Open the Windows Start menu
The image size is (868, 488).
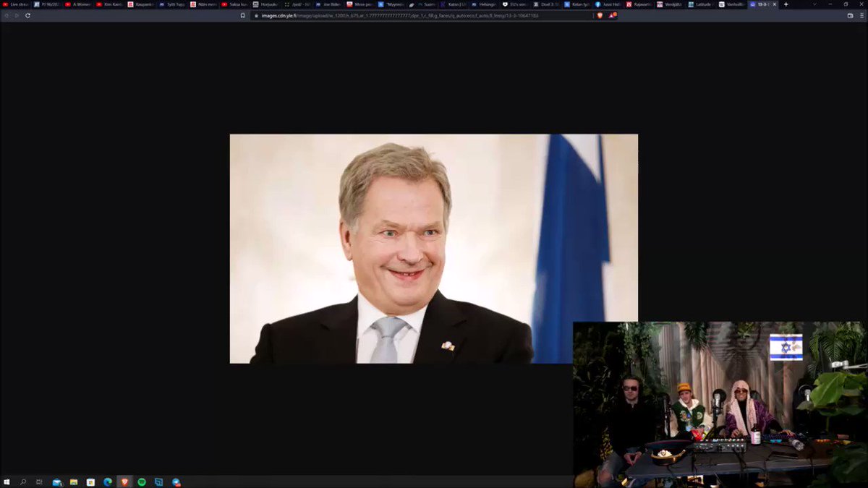[x=7, y=481]
